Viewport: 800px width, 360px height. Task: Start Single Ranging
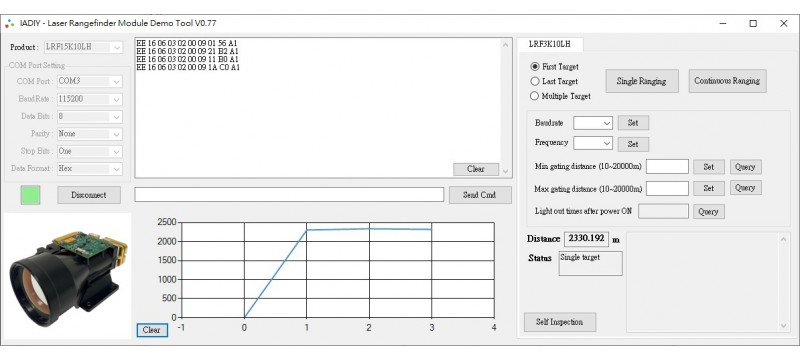[641, 81]
